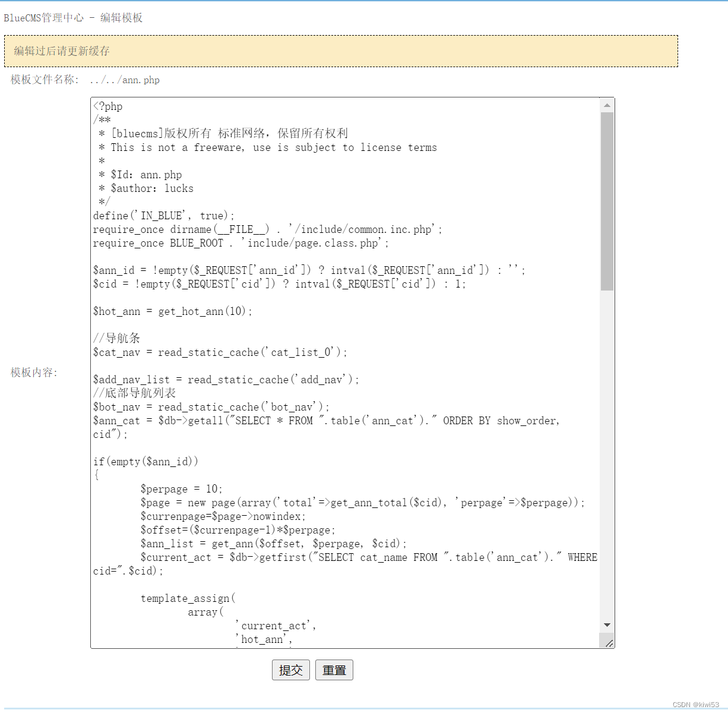
Task: Click the template file name ../../ann.php
Action: pos(124,80)
